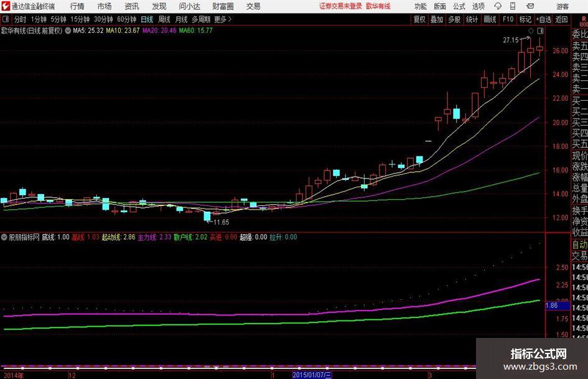Click the MA10: 23.67 indicator label
Image resolution: width=588 pixels, height=379 pixels.
(123, 30)
